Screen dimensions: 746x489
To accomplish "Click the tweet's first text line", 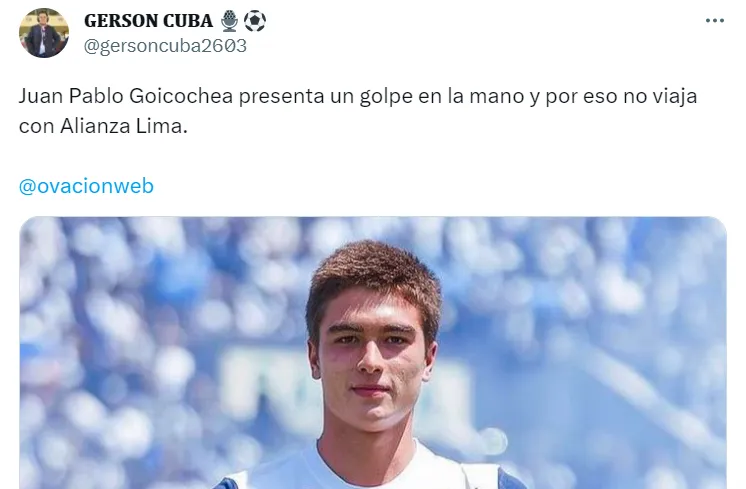I will (358, 97).
